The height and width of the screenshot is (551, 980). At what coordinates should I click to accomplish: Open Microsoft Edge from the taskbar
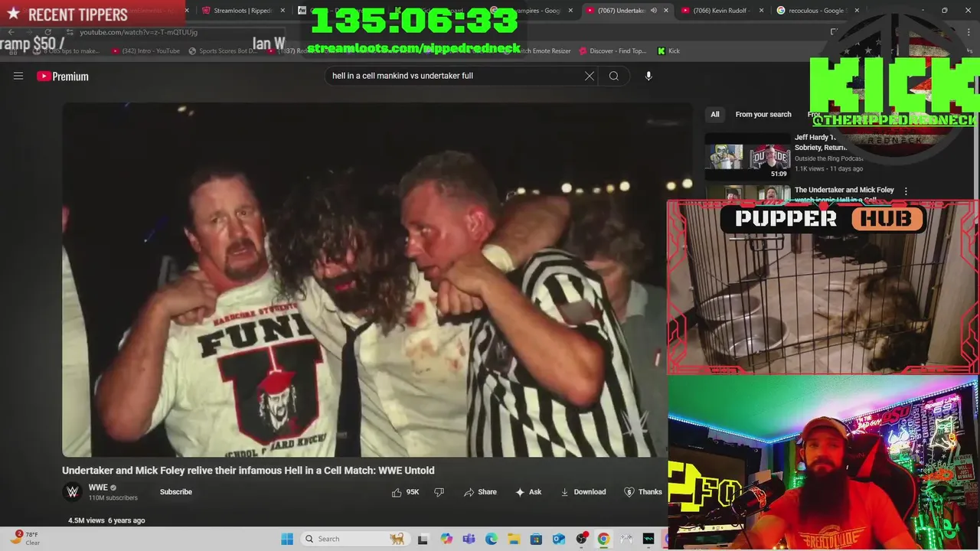point(491,539)
